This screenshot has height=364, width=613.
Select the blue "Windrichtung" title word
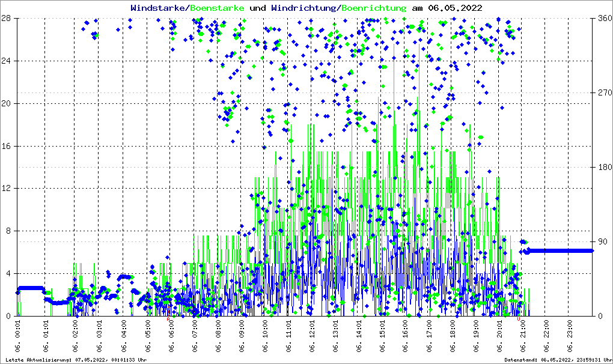[x=304, y=8]
